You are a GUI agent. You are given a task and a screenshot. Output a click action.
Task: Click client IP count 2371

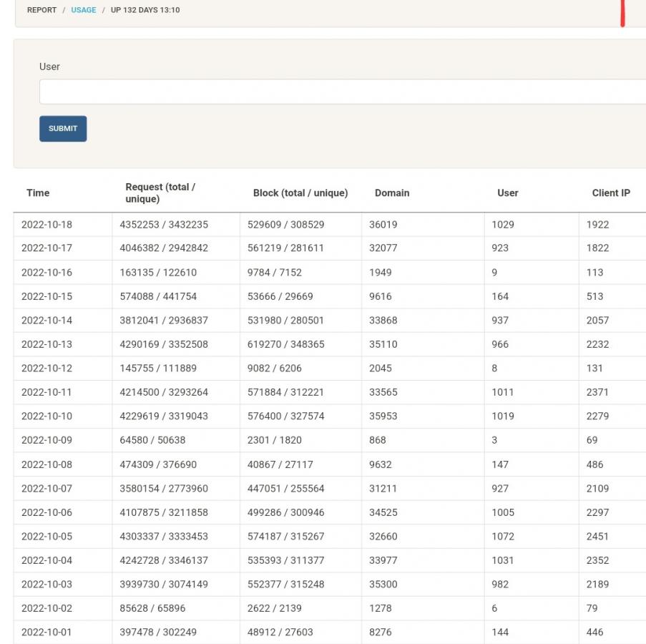click(x=597, y=392)
